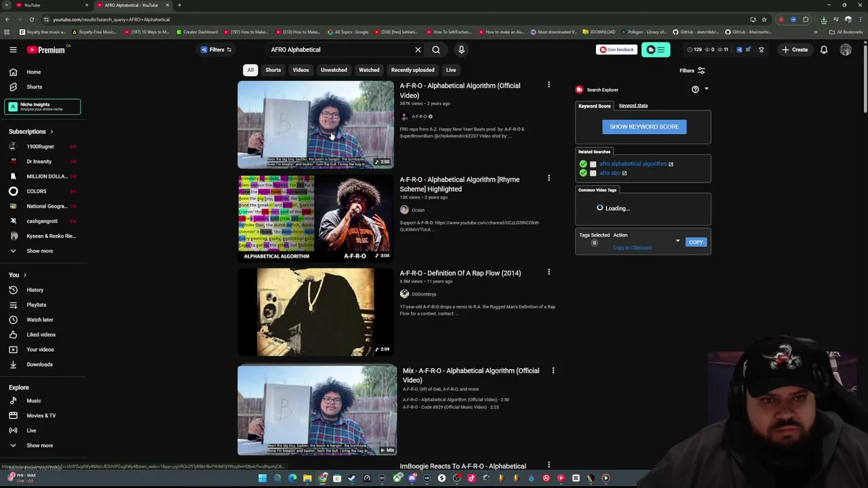Expand subscriptions with 'Show more'

click(42, 251)
